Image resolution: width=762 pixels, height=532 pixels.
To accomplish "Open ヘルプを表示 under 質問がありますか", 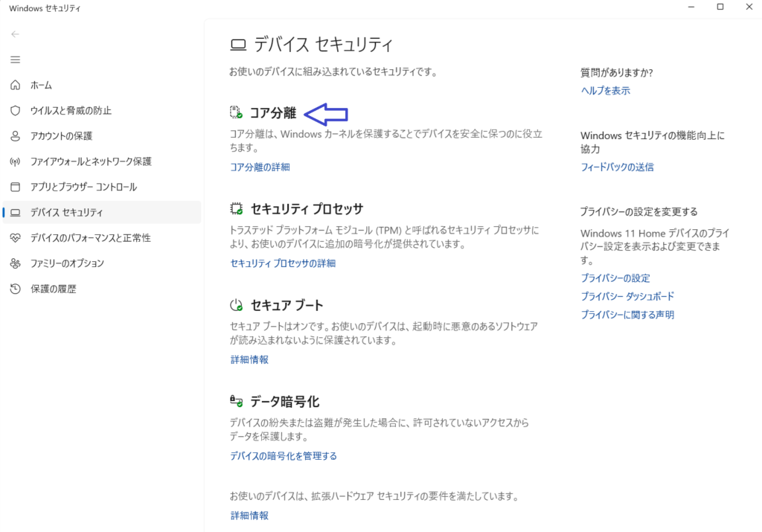I will pos(604,90).
